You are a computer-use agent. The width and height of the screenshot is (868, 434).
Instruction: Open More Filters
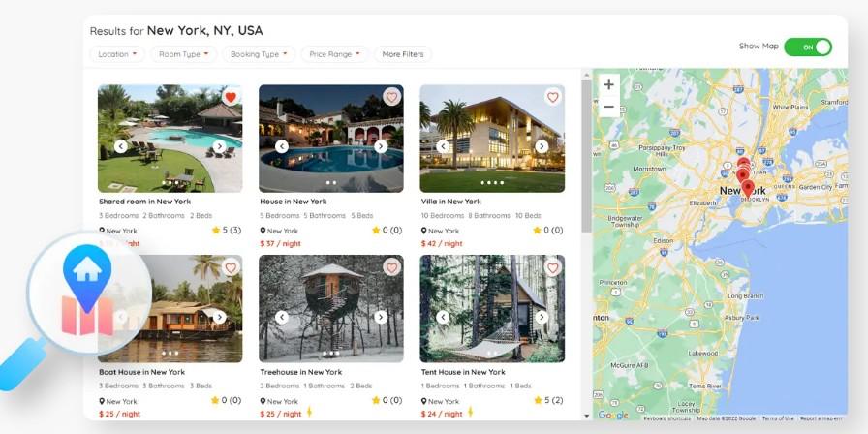403,54
